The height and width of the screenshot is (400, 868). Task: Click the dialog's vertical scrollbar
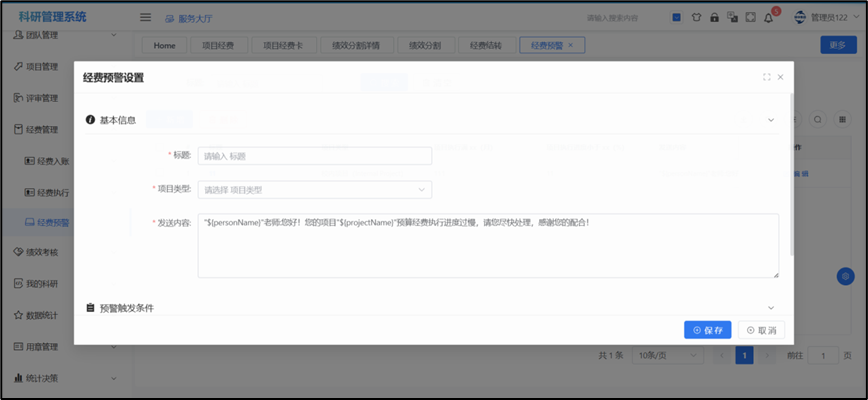(x=792, y=180)
